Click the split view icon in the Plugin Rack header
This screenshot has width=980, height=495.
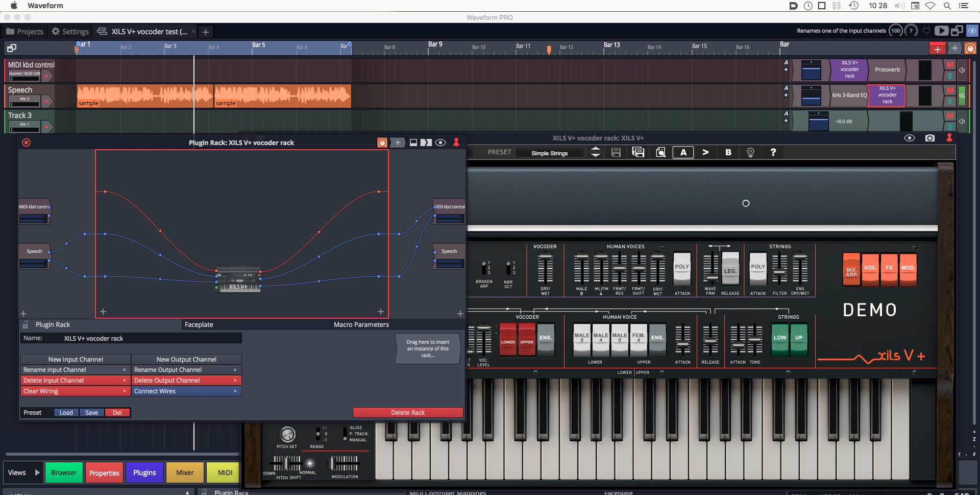coord(426,143)
